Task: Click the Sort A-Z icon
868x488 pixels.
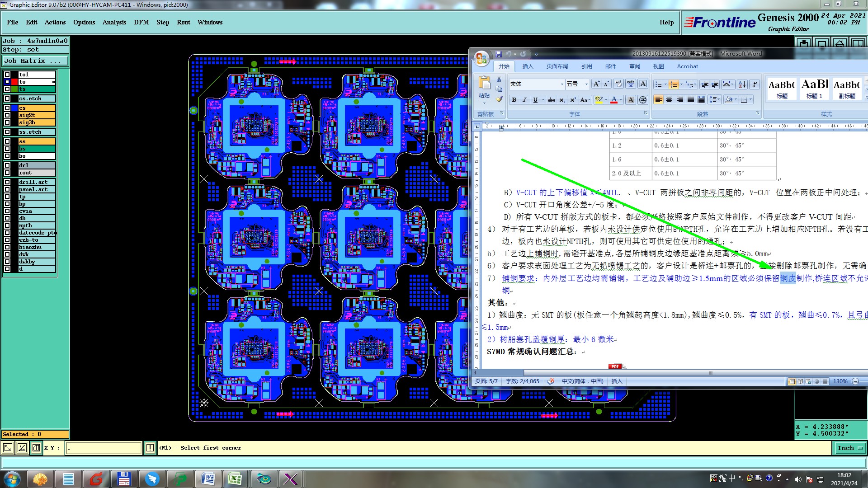Action: tap(742, 84)
